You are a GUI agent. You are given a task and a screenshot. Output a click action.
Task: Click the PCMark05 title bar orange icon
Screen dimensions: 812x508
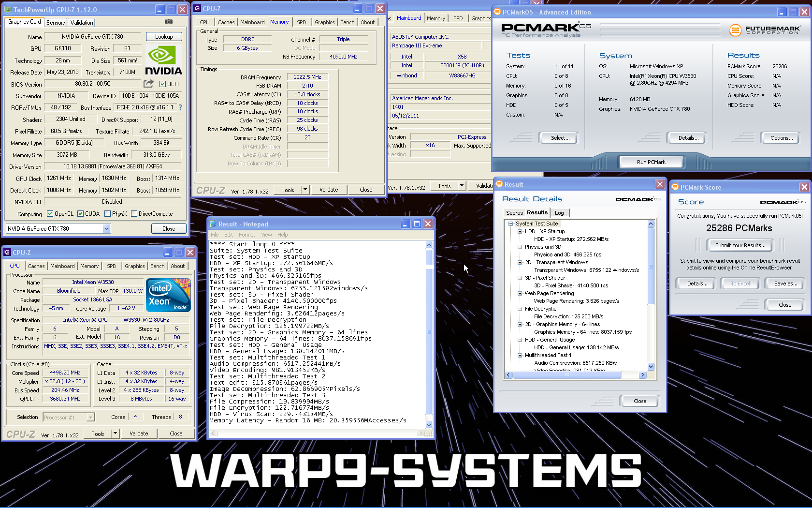(x=497, y=12)
